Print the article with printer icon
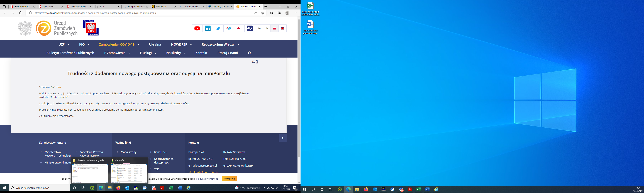 (x=253, y=62)
